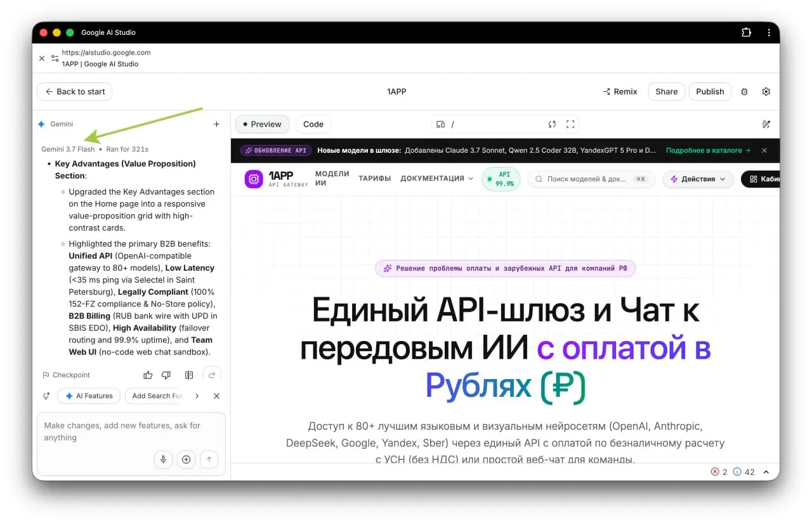
Task: Close the browser info bar with X
Action: coord(42,58)
